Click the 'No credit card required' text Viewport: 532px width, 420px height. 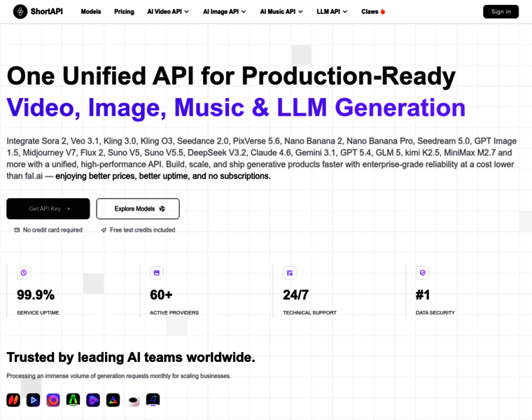tap(52, 230)
